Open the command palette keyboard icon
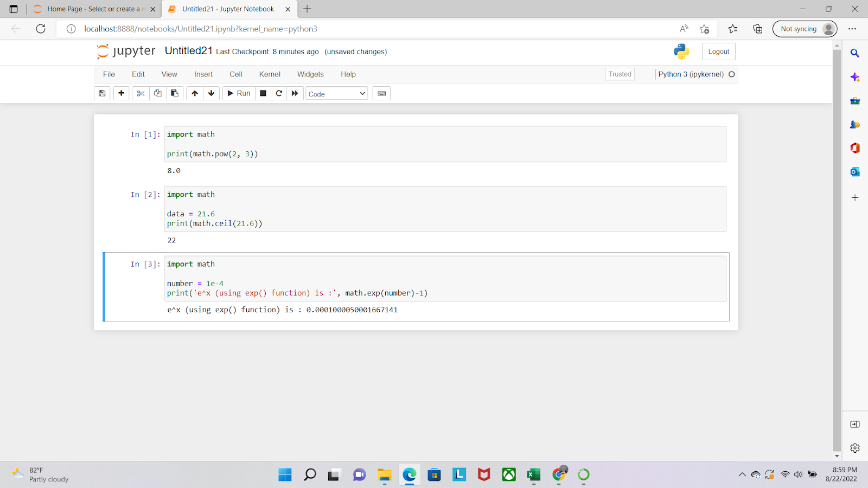The image size is (868, 488). pyautogui.click(x=381, y=93)
